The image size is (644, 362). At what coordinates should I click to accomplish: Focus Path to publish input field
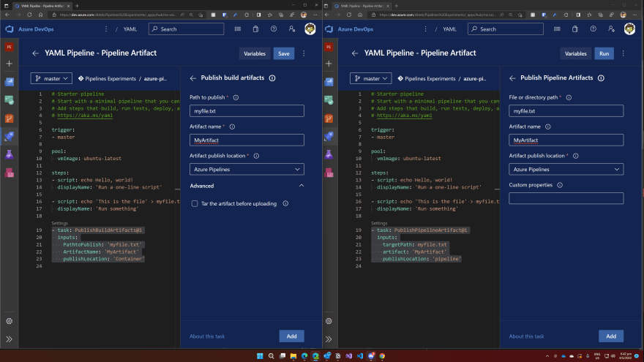[x=247, y=111]
